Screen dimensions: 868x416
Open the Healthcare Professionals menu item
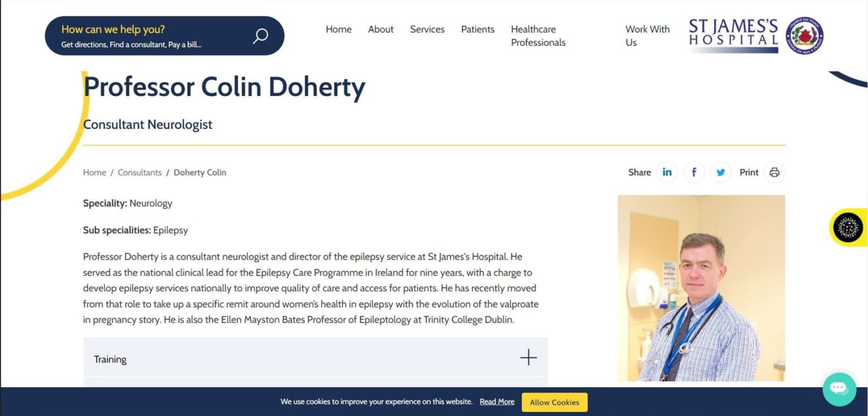point(537,36)
